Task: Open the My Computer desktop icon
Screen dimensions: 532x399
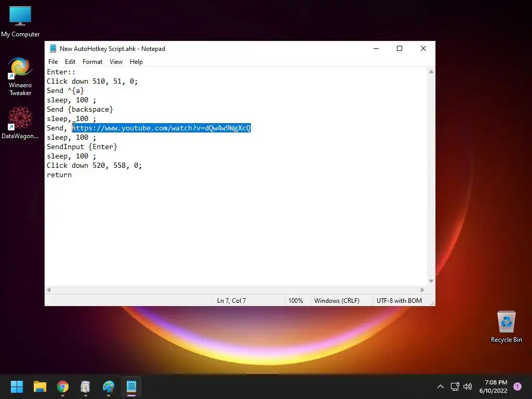Action: (x=20, y=21)
